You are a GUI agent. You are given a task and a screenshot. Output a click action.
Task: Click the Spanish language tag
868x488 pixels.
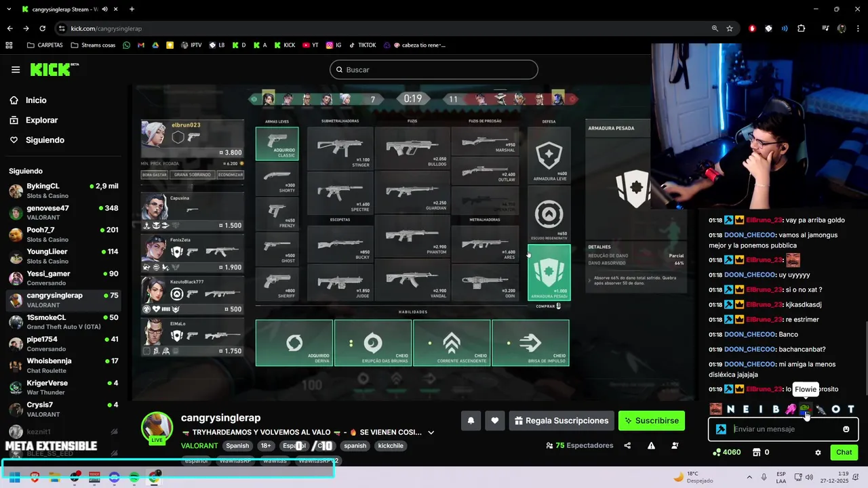point(237,446)
